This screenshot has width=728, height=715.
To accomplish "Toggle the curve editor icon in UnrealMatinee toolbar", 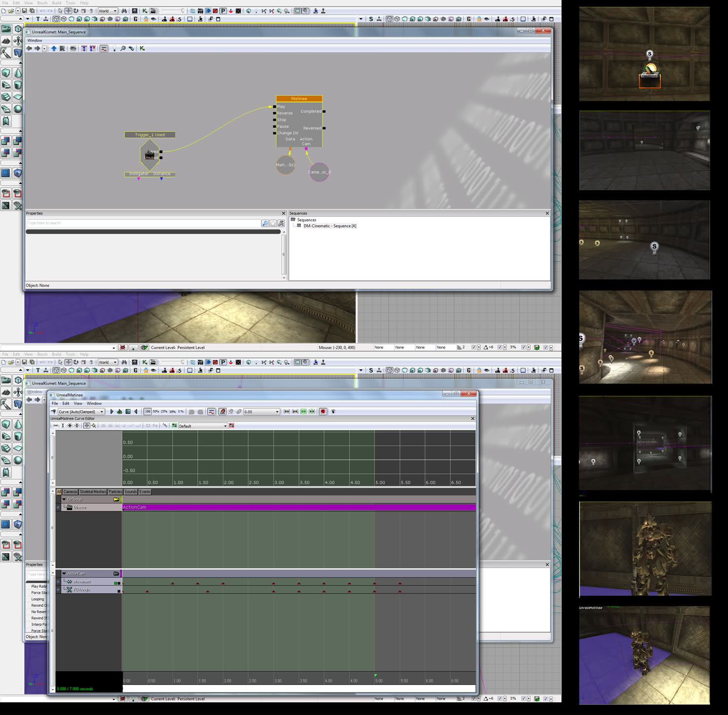I will click(x=211, y=411).
